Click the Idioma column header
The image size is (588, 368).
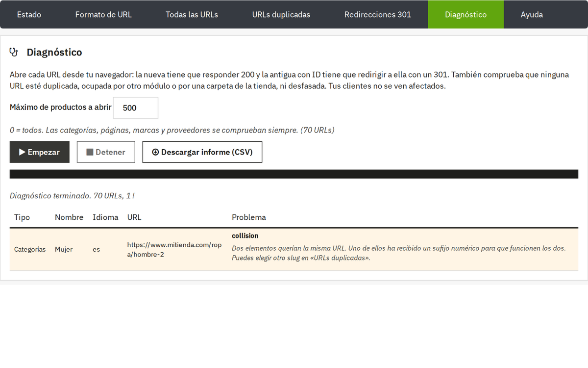pos(105,217)
